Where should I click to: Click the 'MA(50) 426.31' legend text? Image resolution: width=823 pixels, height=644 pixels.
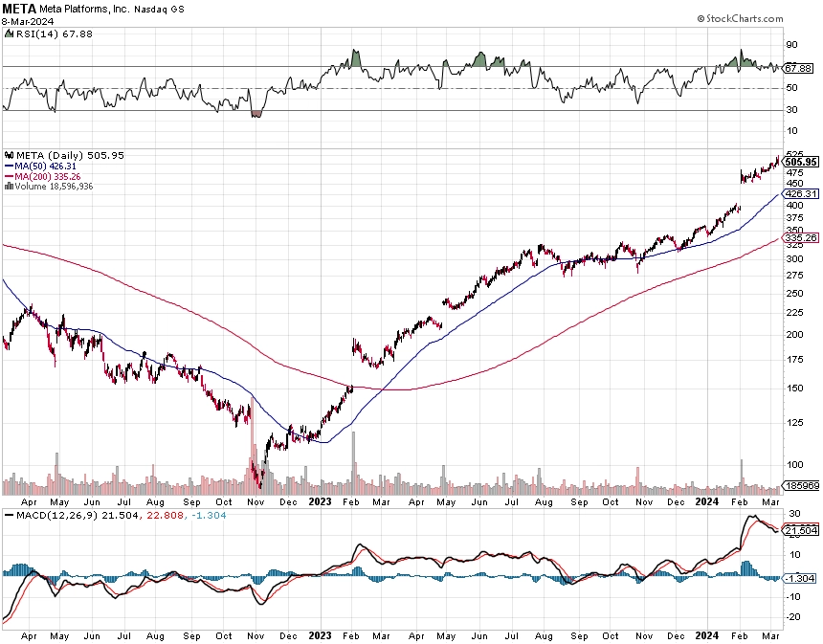point(45,166)
